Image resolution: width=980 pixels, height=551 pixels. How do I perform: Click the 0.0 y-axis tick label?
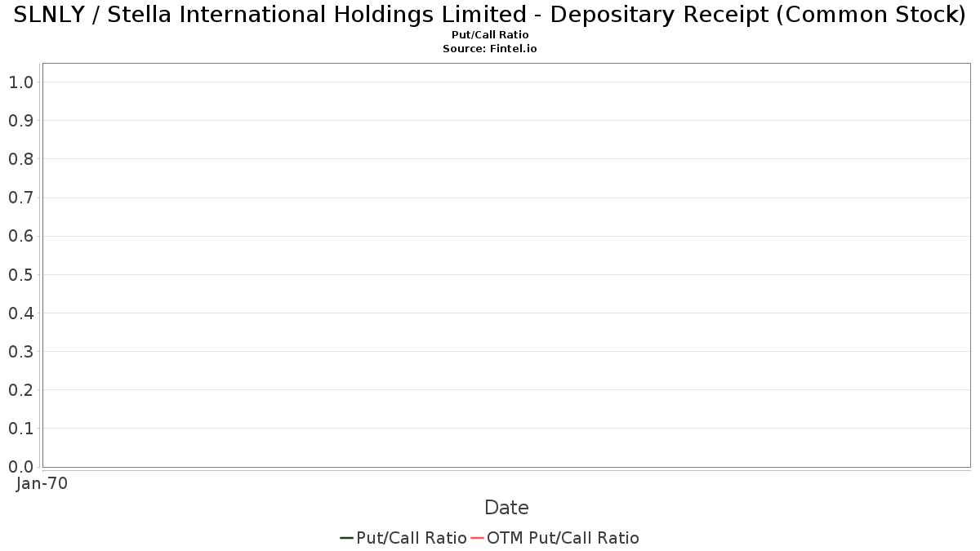pos(20,467)
